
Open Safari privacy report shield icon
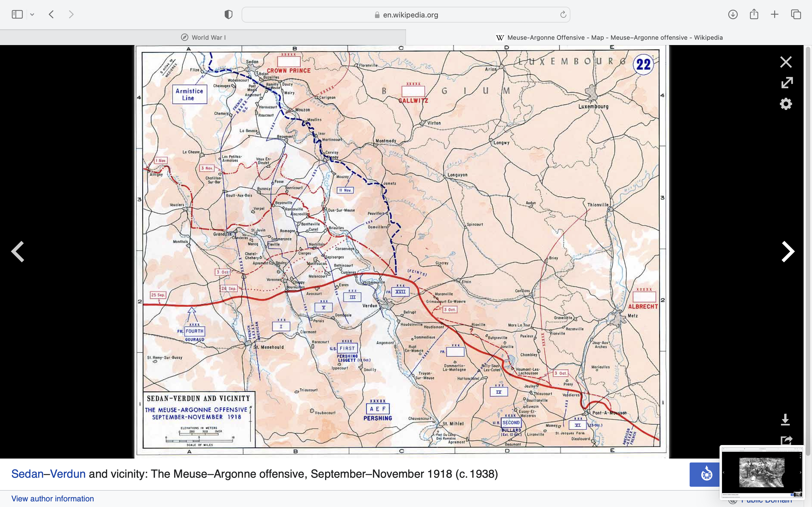click(x=228, y=14)
